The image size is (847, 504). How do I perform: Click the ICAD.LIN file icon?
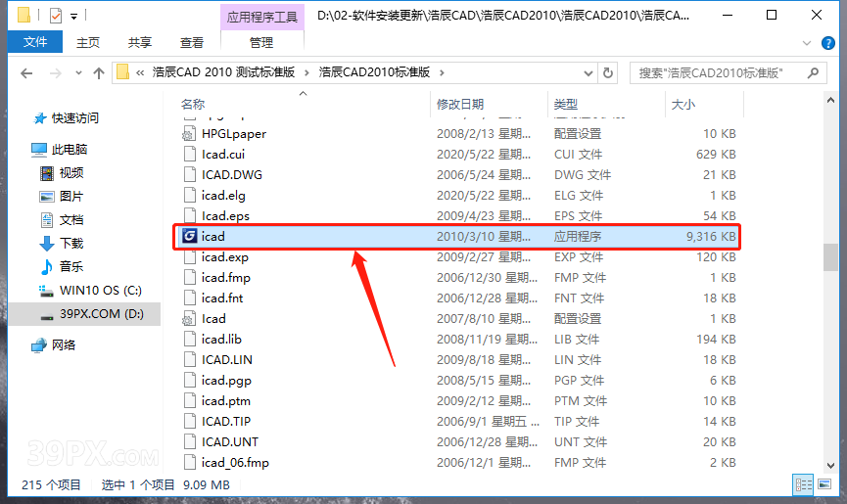coord(190,360)
